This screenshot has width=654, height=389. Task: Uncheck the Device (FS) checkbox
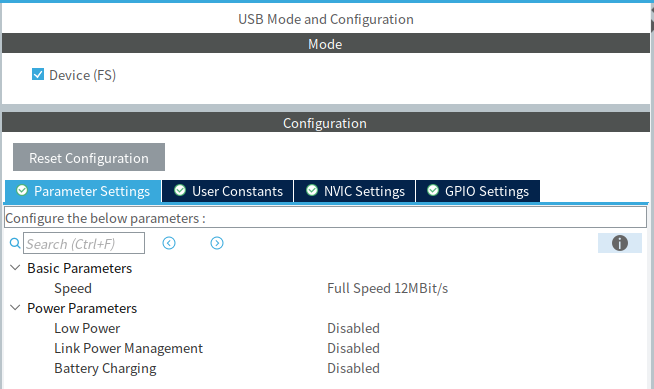38,75
